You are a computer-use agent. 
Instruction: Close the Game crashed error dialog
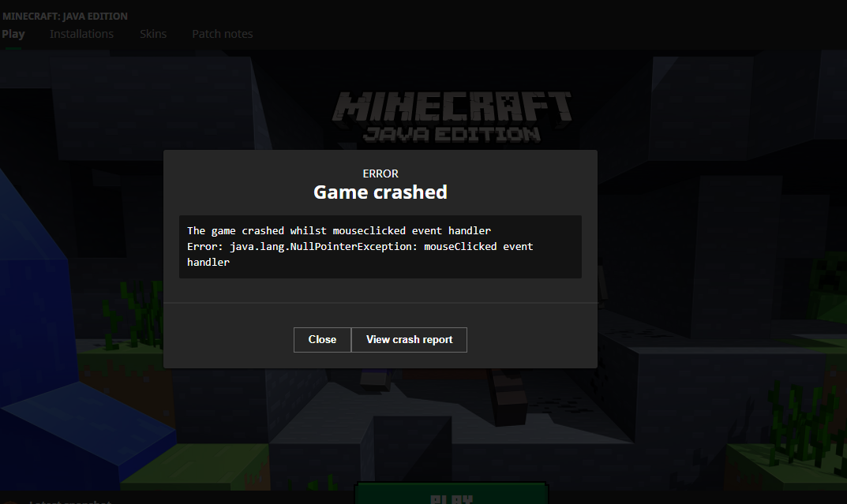[322, 339]
